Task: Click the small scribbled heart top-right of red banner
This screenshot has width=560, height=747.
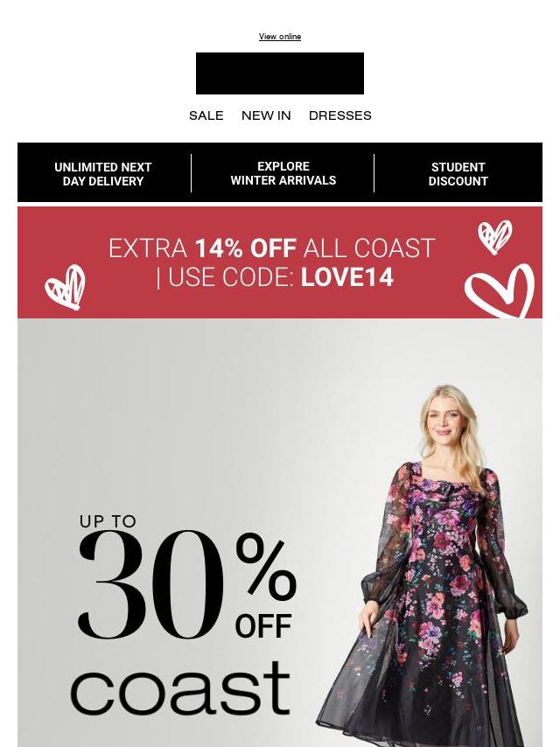Action: coord(495,237)
